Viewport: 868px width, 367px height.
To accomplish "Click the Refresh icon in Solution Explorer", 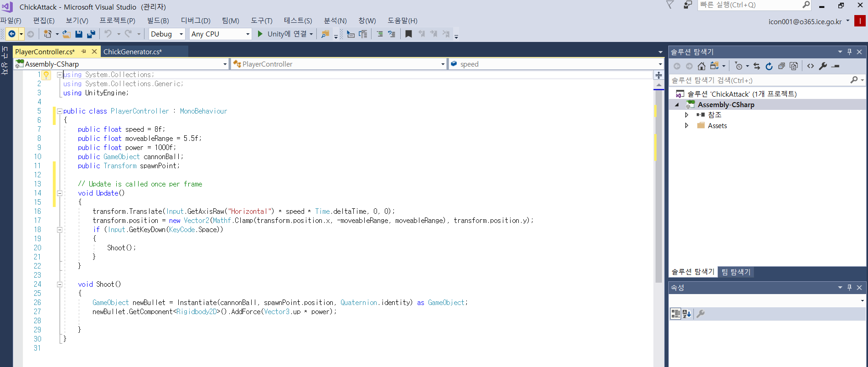I will [x=769, y=66].
